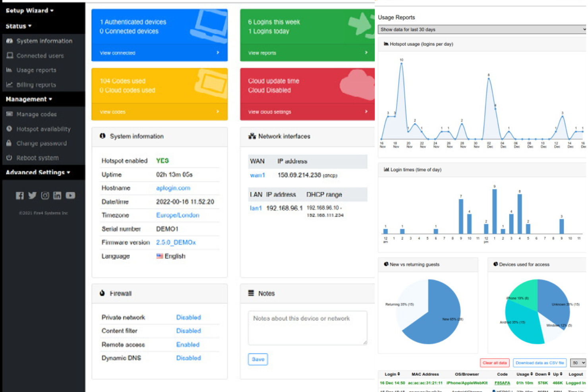Click the System information sidebar icon

point(9,41)
